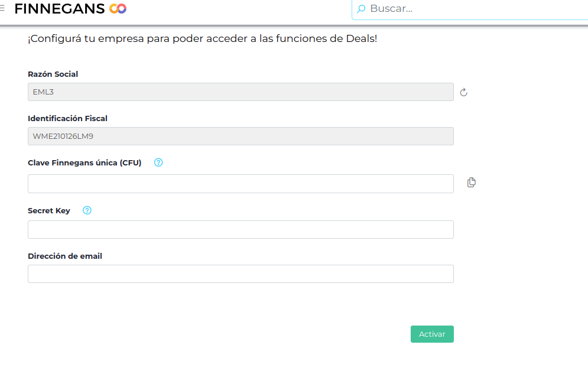Click the Razón Social label
The height and width of the screenshot is (374, 588).
pos(53,74)
